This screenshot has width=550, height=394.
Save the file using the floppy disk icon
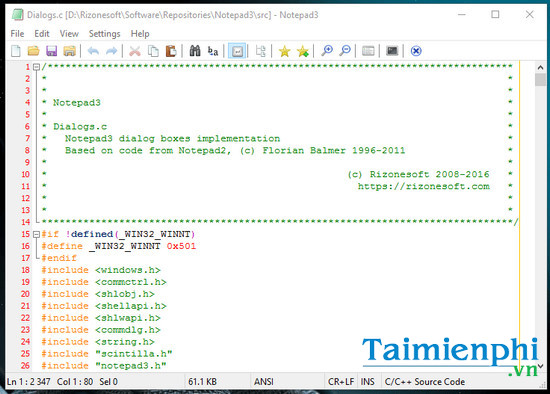point(52,51)
